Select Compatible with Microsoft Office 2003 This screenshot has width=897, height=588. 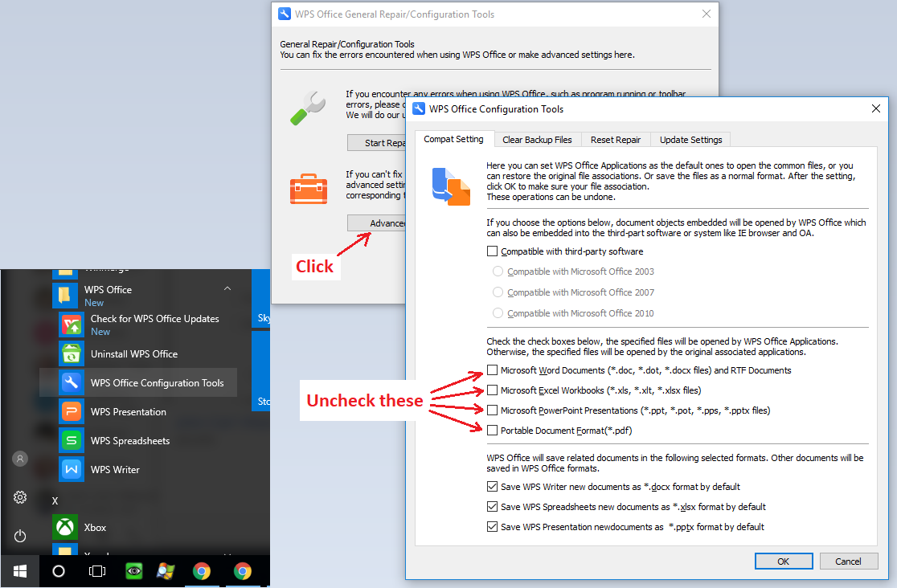pos(498,272)
